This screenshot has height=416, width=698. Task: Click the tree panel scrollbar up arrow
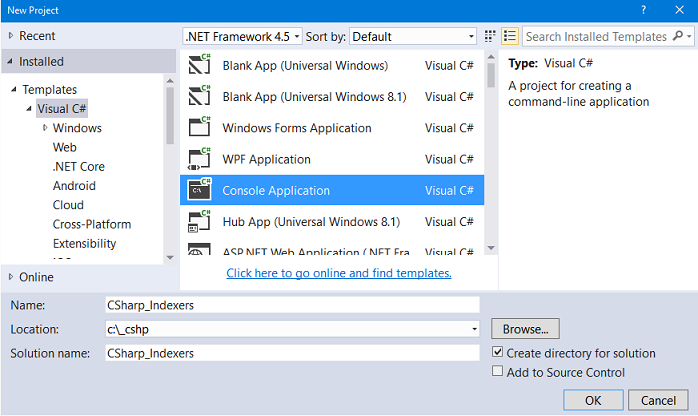[x=170, y=81]
